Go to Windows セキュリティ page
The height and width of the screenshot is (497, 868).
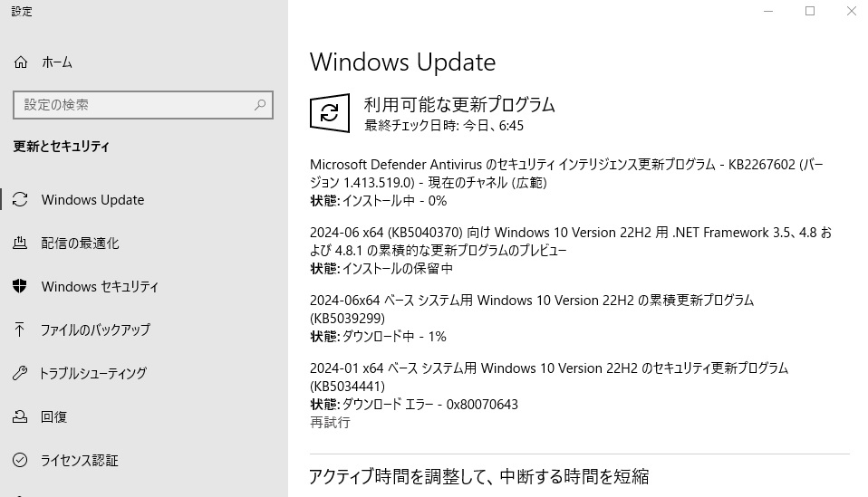[100, 287]
